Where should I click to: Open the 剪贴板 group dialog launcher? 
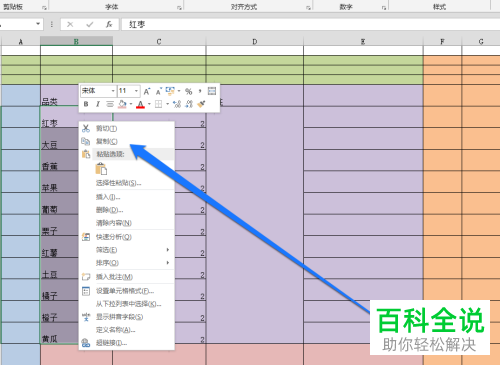[x=44, y=7]
